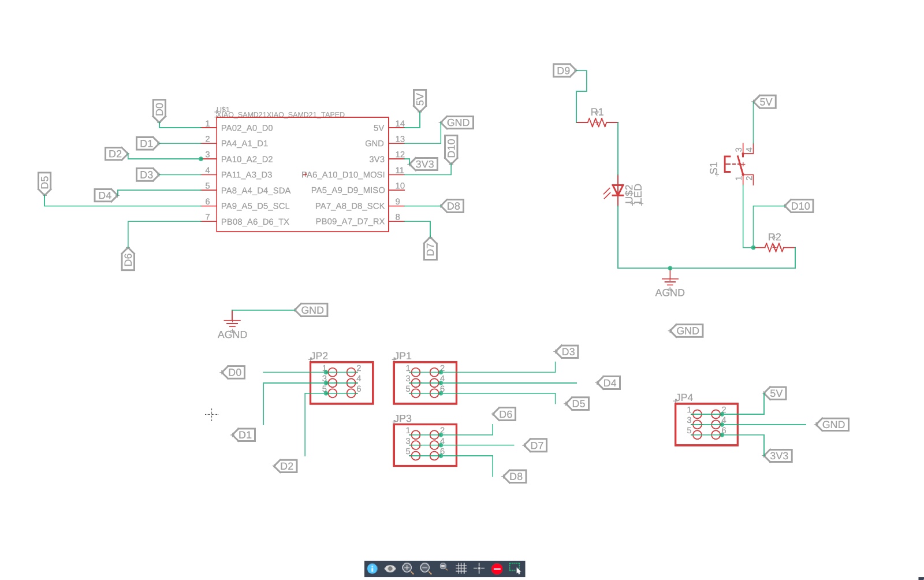
Task: Click the 5V net label above switch S1
Action: pyautogui.click(x=765, y=101)
